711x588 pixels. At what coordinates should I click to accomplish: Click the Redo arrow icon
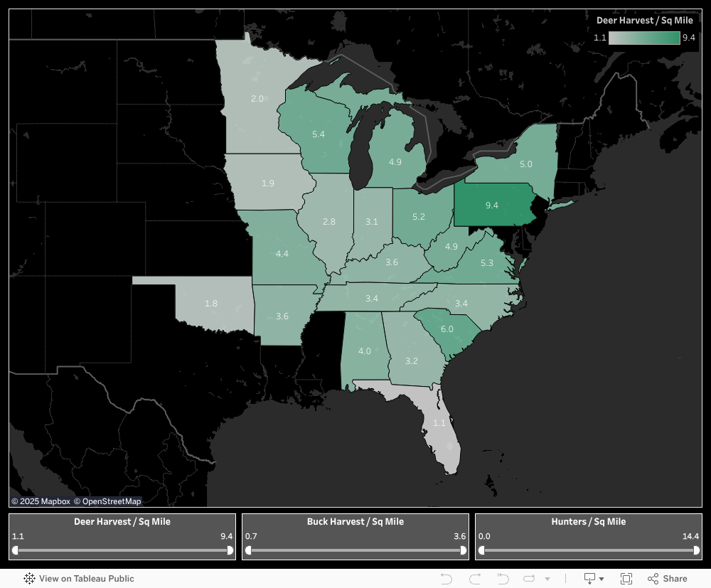[475, 579]
